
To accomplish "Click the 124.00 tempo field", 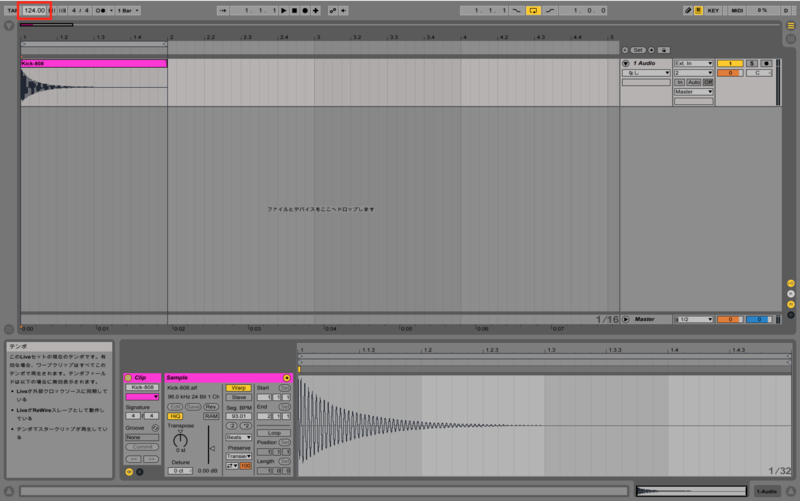I will [x=35, y=10].
